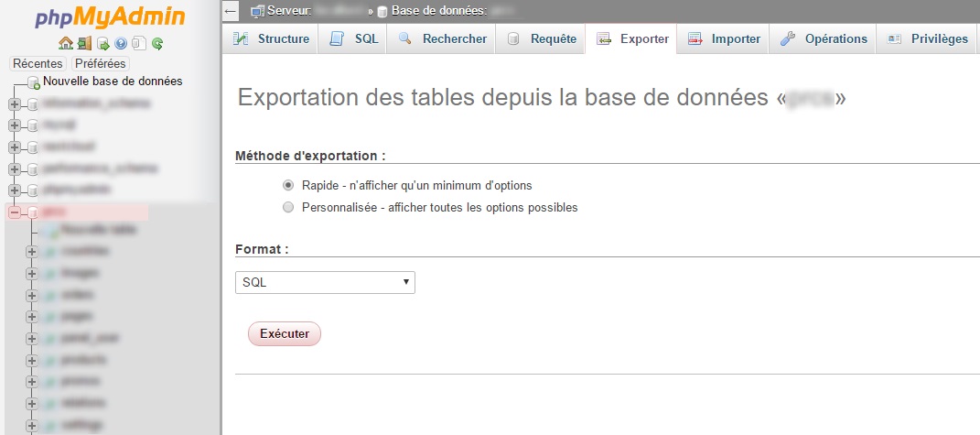Open phpMyAdmin documentation help icon
This screenshot has width=980, height=435.
tap(121, 43)
